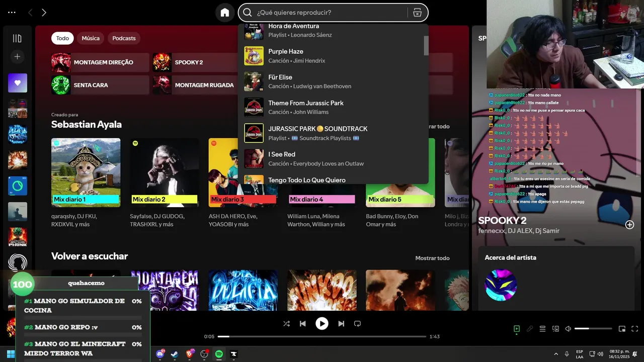Navigate forward with the right arrow

(44, 13)
